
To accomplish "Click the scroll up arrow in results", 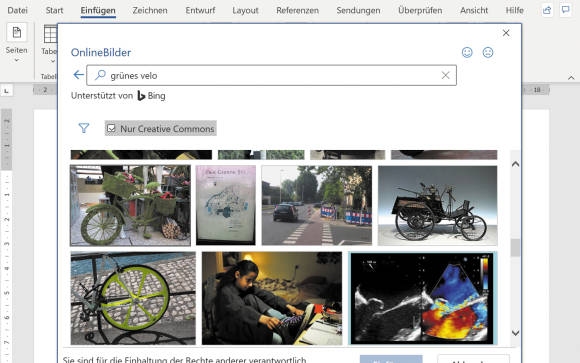I will [x=515, y=164].
